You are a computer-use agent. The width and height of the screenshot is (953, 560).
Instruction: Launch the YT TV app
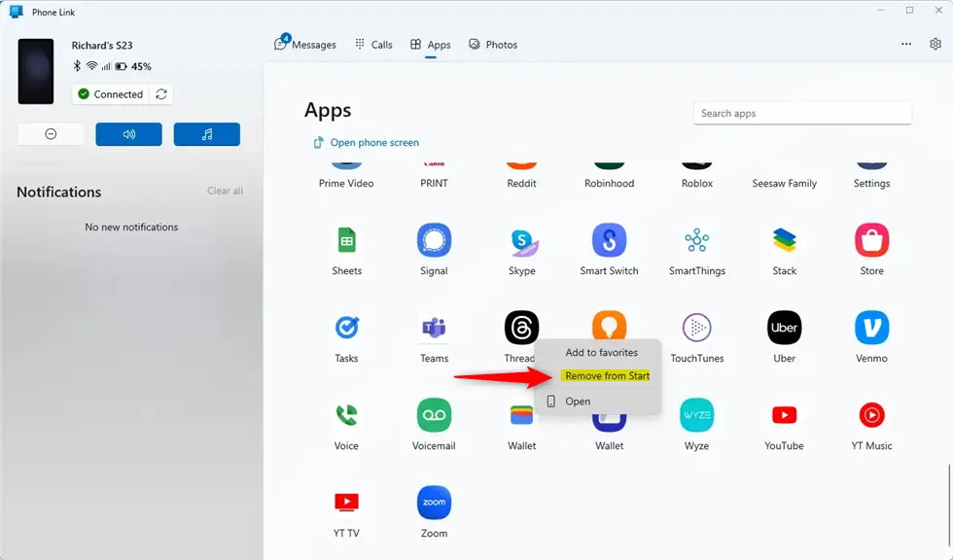click(x=346, y=503)
